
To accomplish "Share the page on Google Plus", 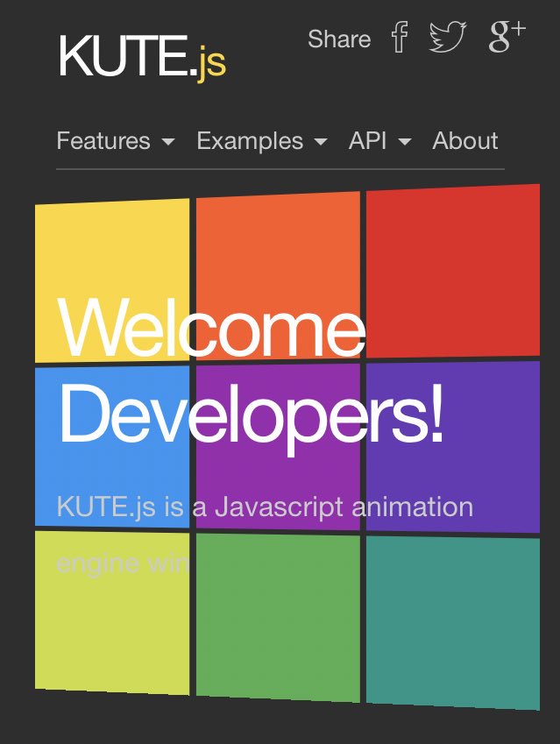I will point(507,37).
